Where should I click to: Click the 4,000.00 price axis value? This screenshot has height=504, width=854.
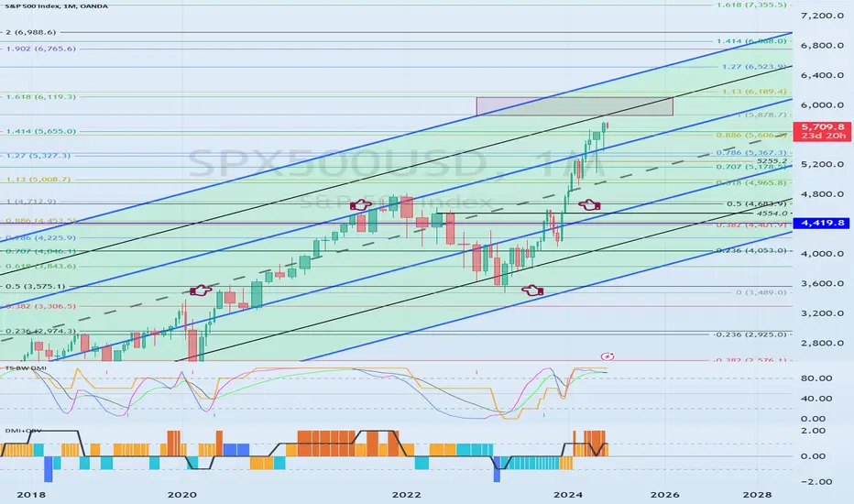(x=822, y=253)
